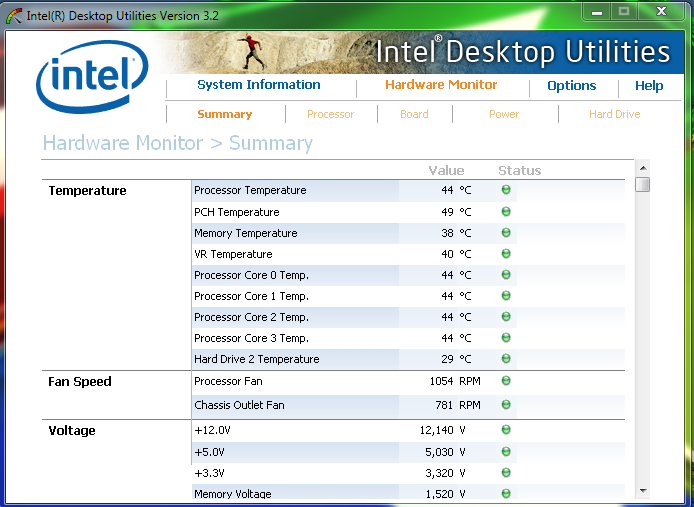Select the Processor Temperature row label

250,190
